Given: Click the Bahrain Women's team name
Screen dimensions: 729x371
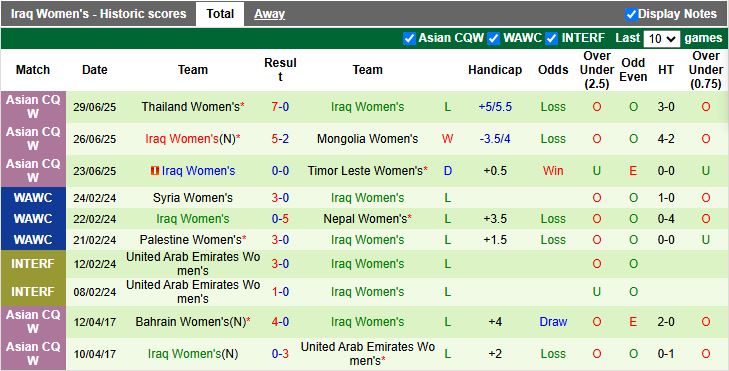Looking at the screenshot, I should pyautogui.click(x=191, y=322).
